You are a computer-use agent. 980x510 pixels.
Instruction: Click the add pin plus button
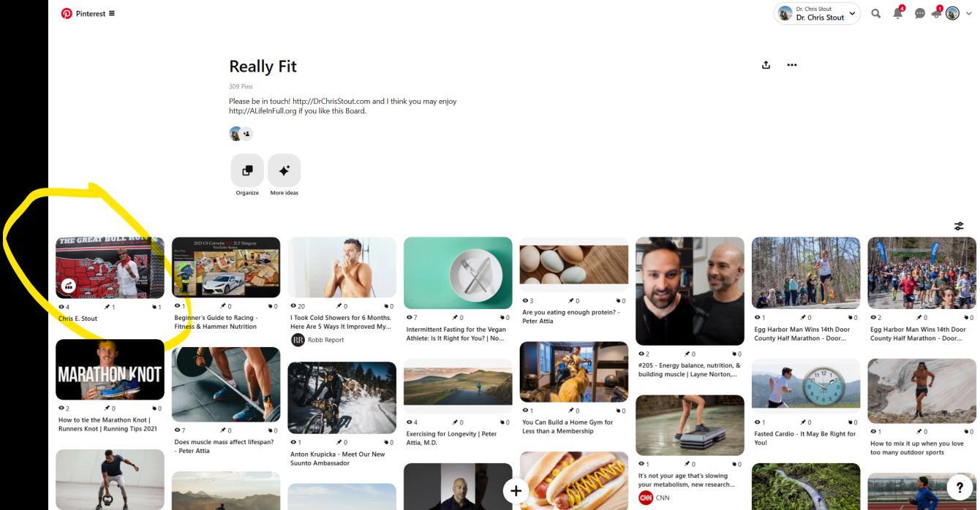click(516, 491)
